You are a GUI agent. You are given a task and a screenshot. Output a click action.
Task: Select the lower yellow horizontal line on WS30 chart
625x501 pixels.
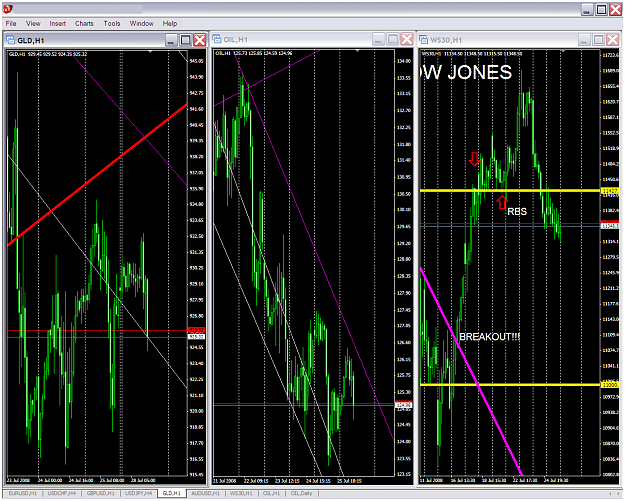(x=510, y=385)
